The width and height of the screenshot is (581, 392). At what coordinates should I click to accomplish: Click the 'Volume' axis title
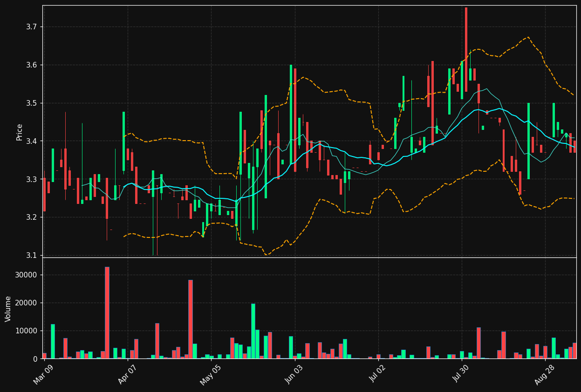coord(8,309)
